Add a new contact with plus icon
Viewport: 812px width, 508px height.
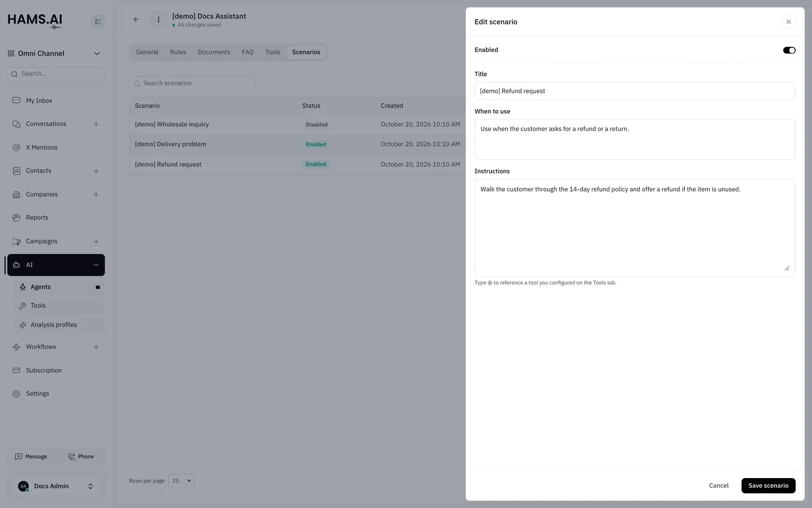96,171
